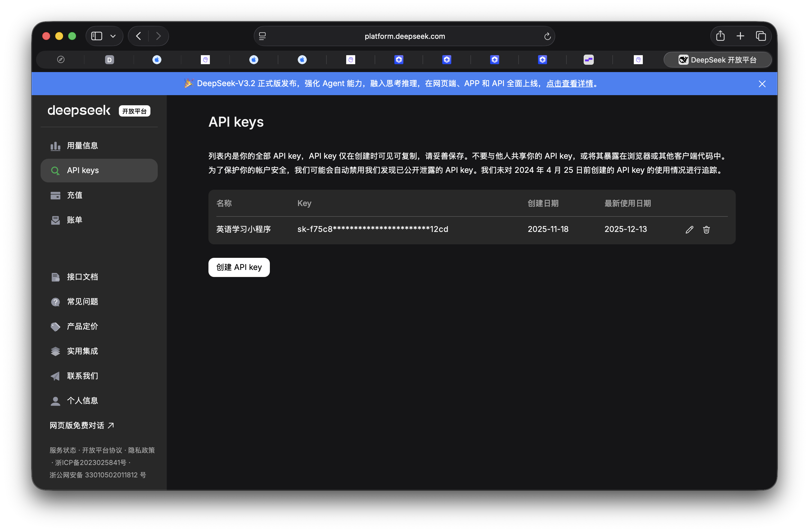Open the edit pencil for 英语学习小程序 key
809x532 pixels.
point(690,230)
